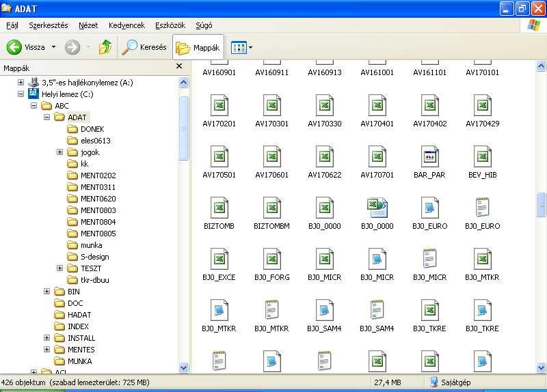The height and width of the screenshot is (392, 547).
Task: Expand the INSTALL folder node
Action: click(x=46, y=338)
